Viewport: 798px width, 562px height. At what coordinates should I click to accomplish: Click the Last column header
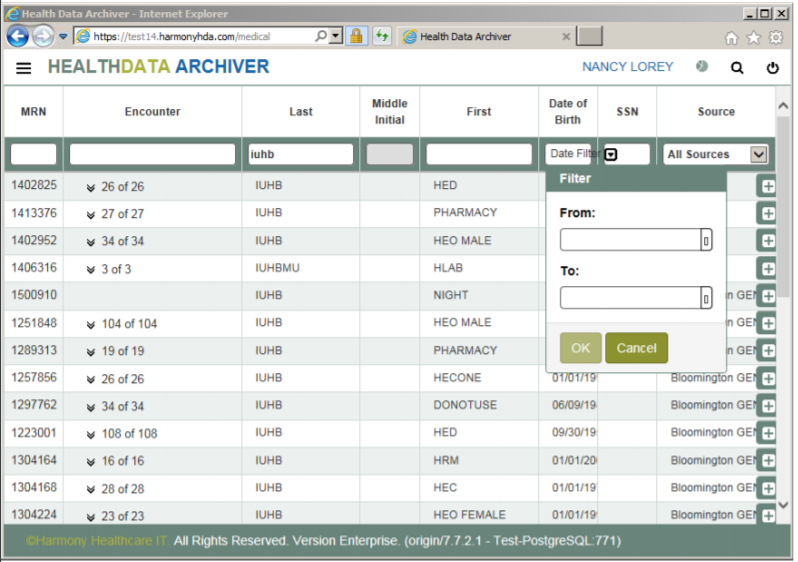pyautogui.click(x=301, y=111)
